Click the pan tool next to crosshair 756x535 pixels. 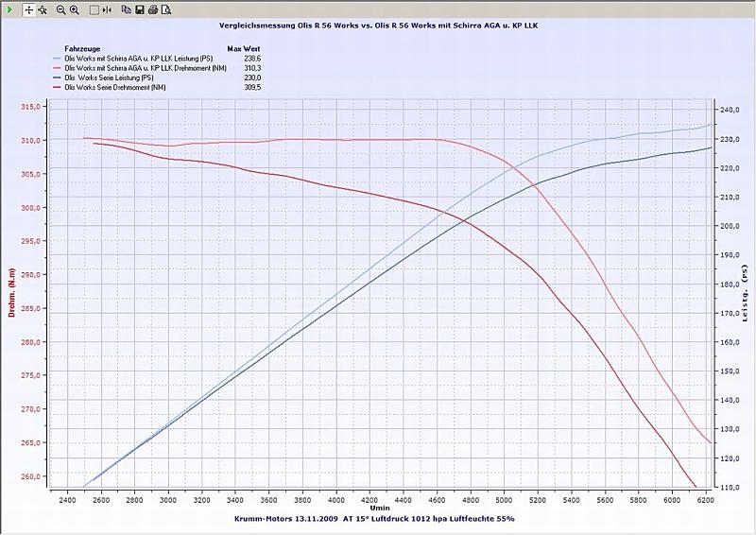point(43,9)
